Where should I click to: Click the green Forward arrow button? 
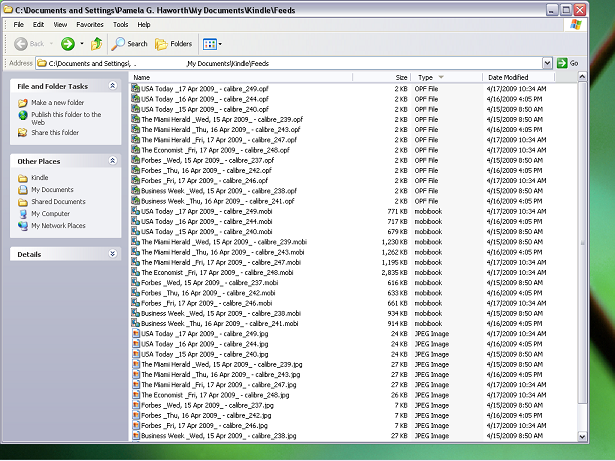[x=68, y=44]
